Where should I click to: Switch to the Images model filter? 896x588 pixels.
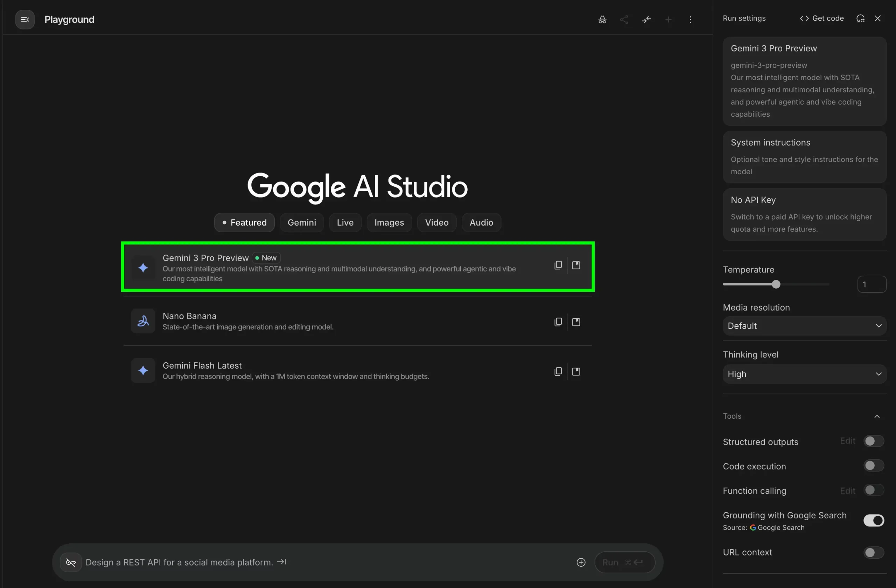click(389, 222)
